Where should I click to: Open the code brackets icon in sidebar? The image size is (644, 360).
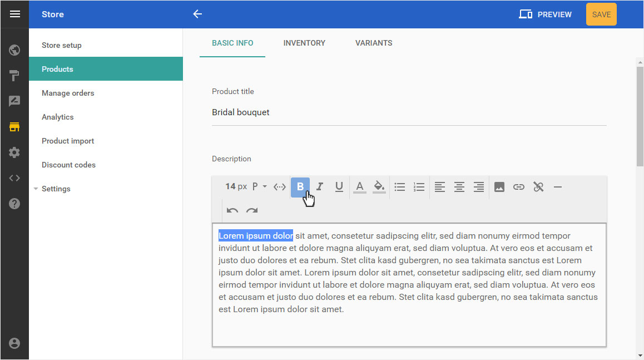15,178
